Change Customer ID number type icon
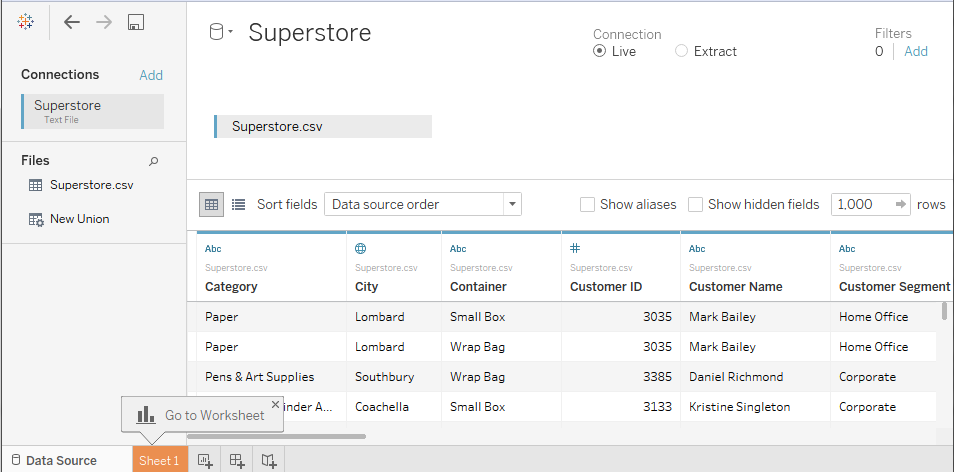The image size is (954, 472). coord(575,248)
